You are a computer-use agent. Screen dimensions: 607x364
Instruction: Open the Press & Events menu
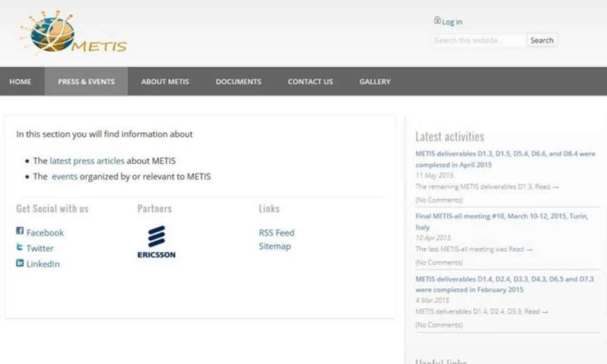coord(86,81)
